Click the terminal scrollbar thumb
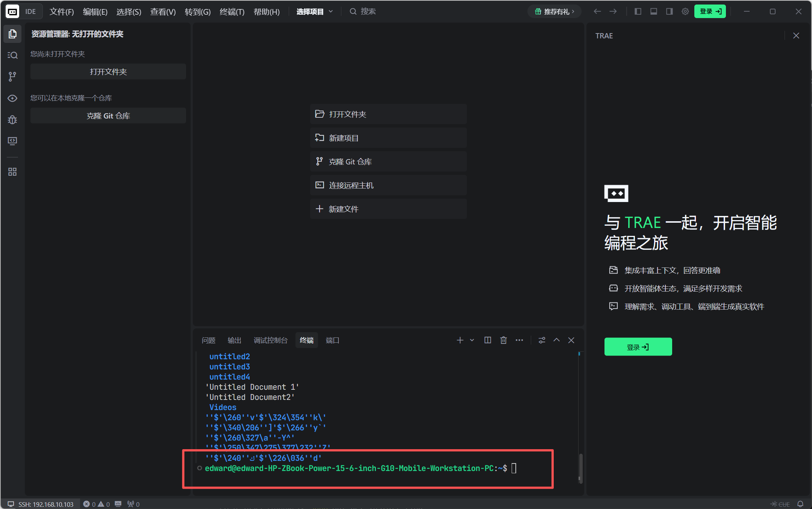The width and height of the screenshot is (812, 509). click(580, 468)
